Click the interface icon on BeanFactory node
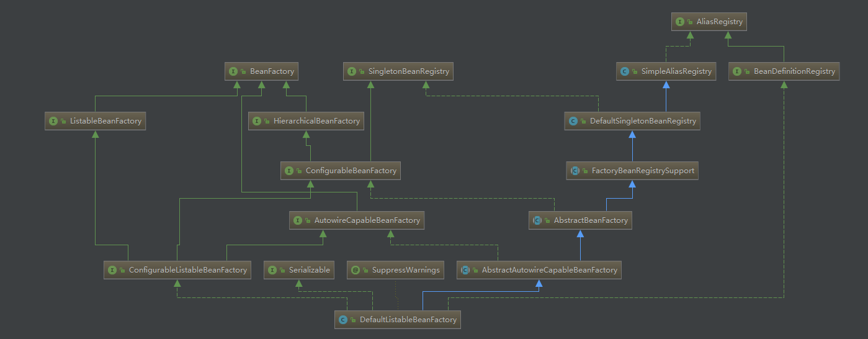Viewport: 868px width, 339px height. point(233,71)
